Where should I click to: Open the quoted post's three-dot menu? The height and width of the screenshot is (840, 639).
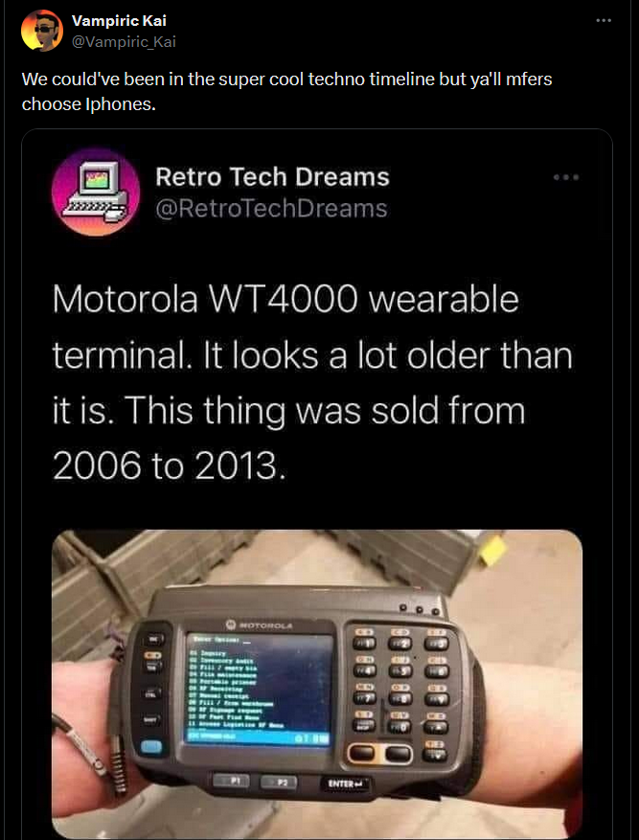[567, 177]
